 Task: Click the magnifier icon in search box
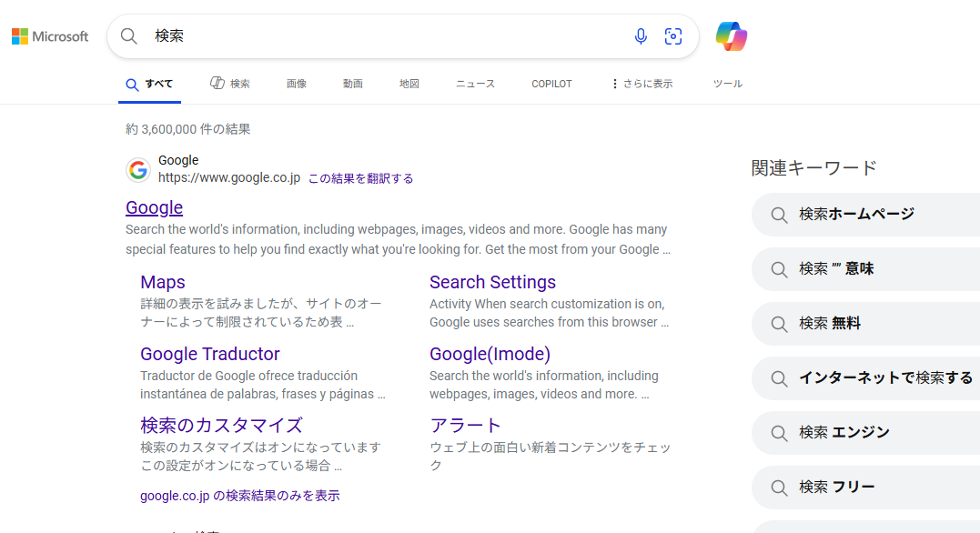pos(128,36)
